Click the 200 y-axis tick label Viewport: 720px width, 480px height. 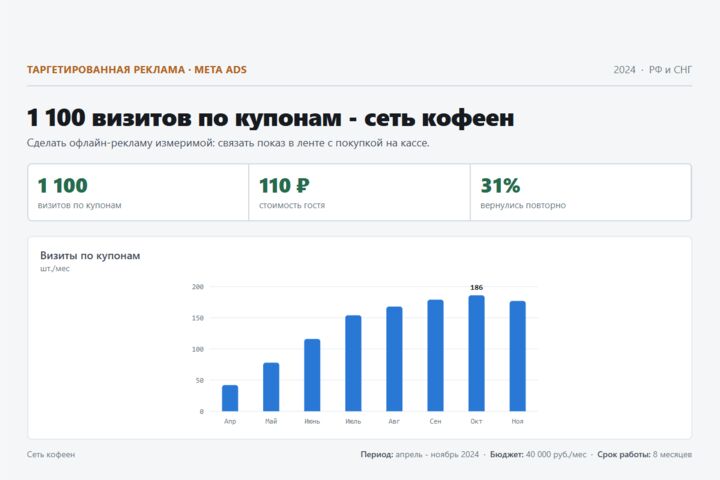pos(198,287)
